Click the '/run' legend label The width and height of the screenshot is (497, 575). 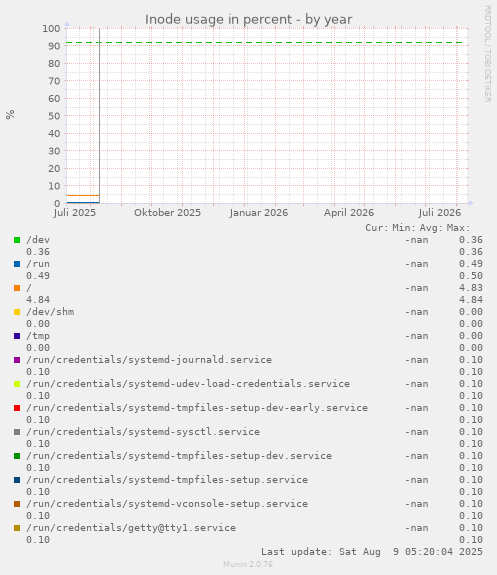[38, 264]
